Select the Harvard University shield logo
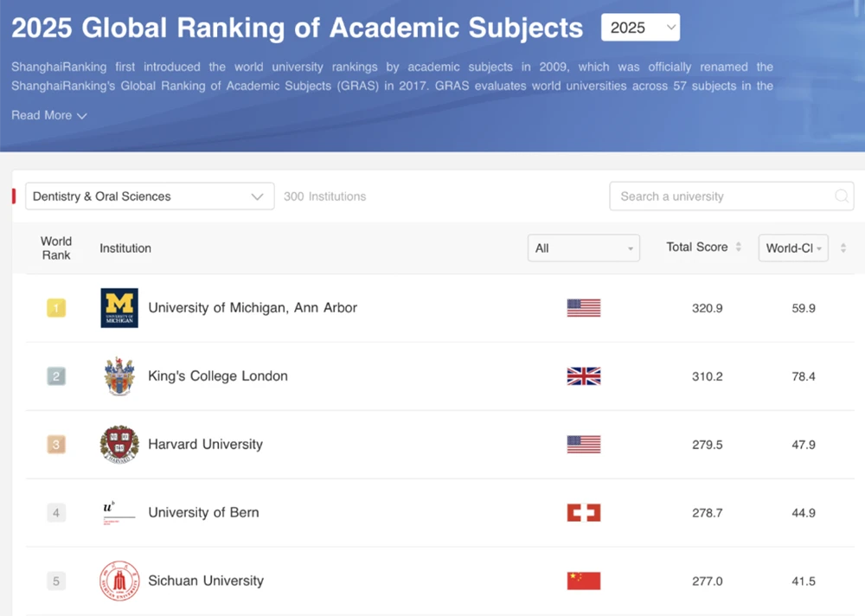The height and width of the screenshot is (616, 865). point(119,444)
